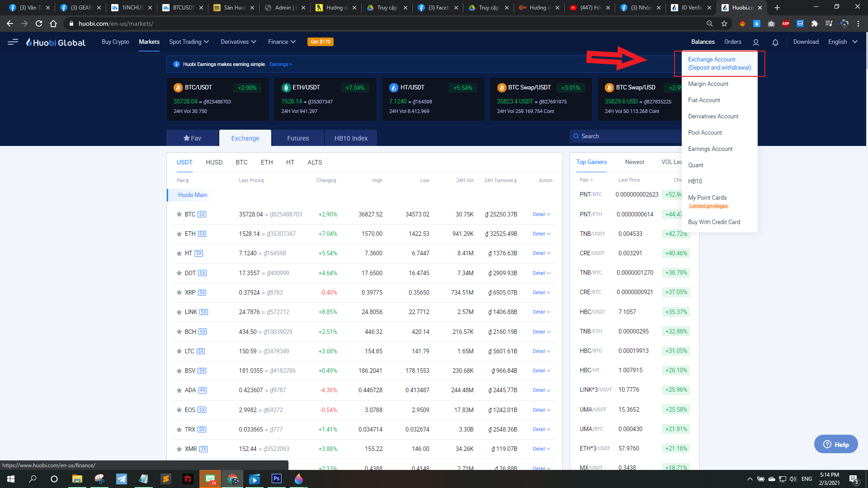Favorite the BTC pair star
Screen dimensions: 868x488
(x=179, y=215)
